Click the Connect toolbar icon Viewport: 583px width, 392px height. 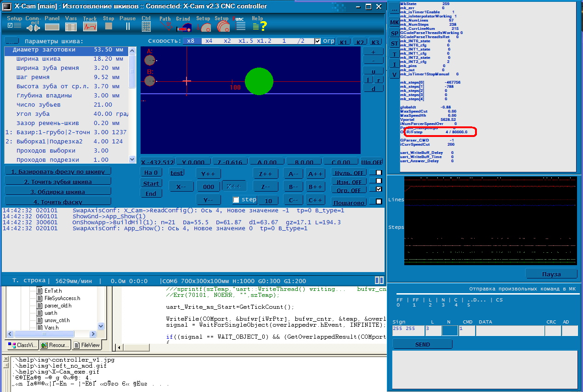[33, 27]
